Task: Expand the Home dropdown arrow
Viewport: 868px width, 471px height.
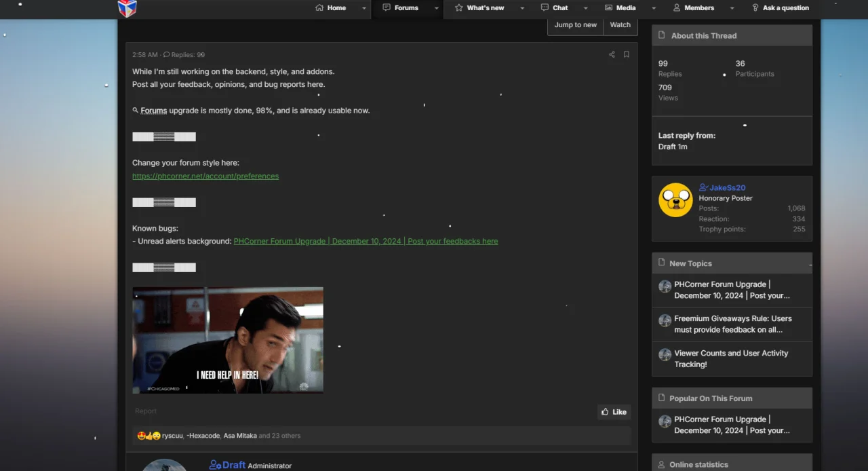Action: (x=363, y=8)
